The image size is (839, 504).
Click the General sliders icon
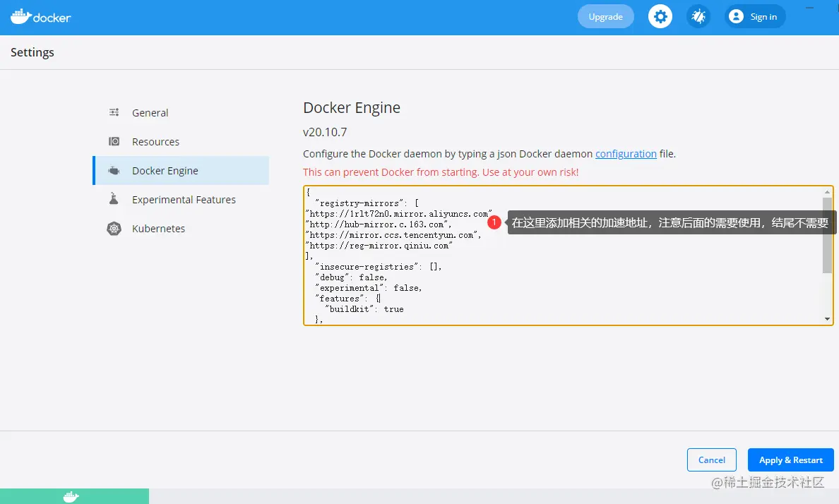pos(114,112)
